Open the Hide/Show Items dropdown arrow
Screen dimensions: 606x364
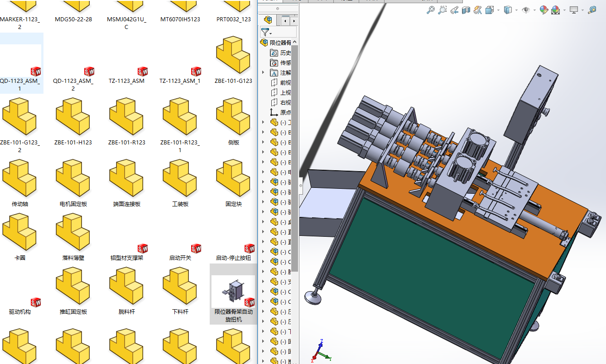tap(535, 10)
